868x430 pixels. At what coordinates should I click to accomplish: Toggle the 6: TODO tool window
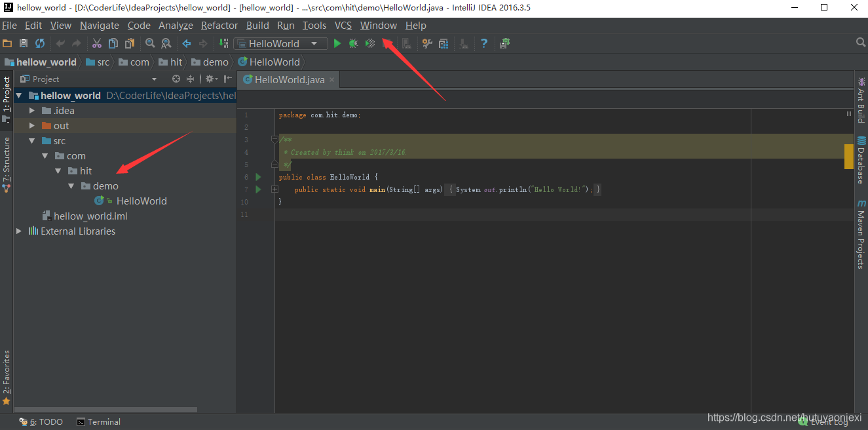[41, 422]
